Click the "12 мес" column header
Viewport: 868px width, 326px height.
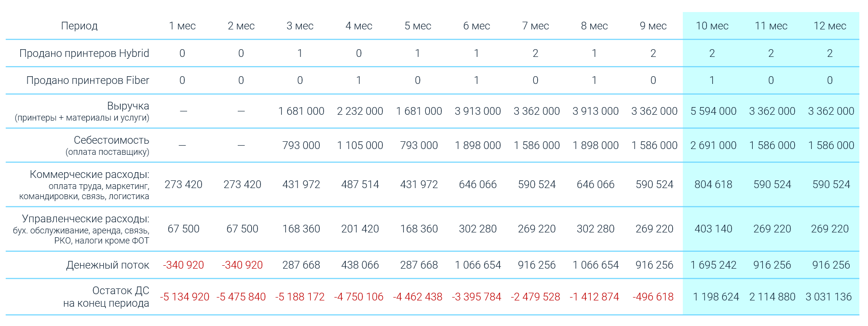pos(829,26)
